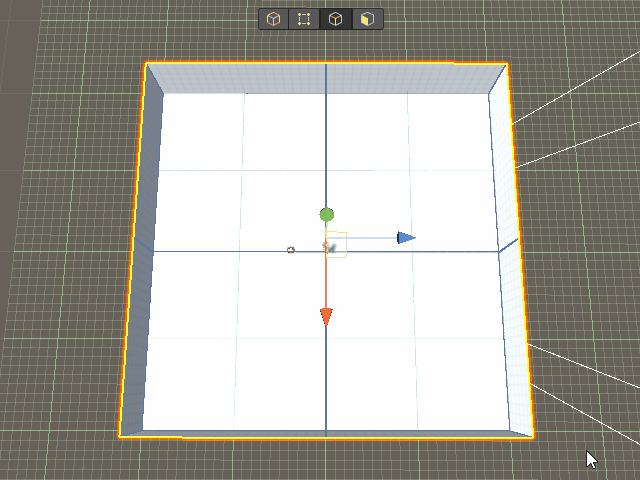This screenshot has height=480, width=640.
Task: Select the back wall of the box mesh
Action: click(326, 79)
